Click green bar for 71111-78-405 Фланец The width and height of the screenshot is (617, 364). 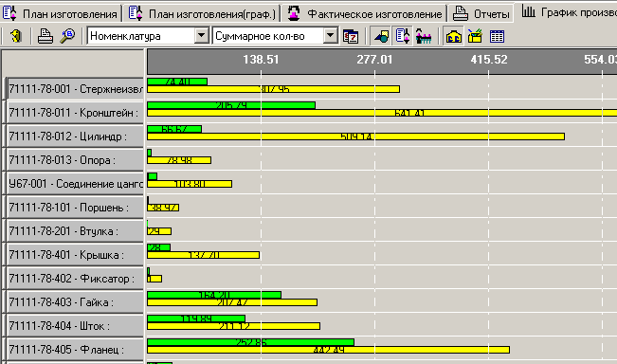(250, 342)
